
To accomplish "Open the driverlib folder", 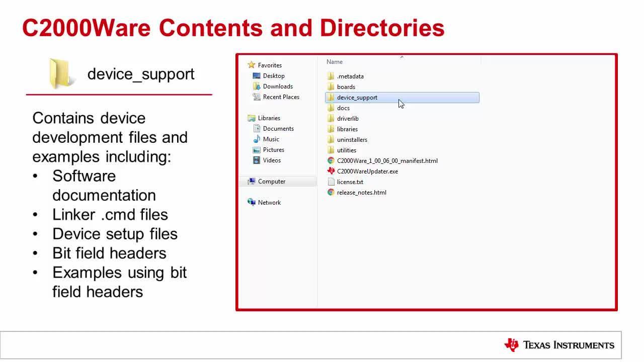I will pyautogui.click(x=348, y=119).
